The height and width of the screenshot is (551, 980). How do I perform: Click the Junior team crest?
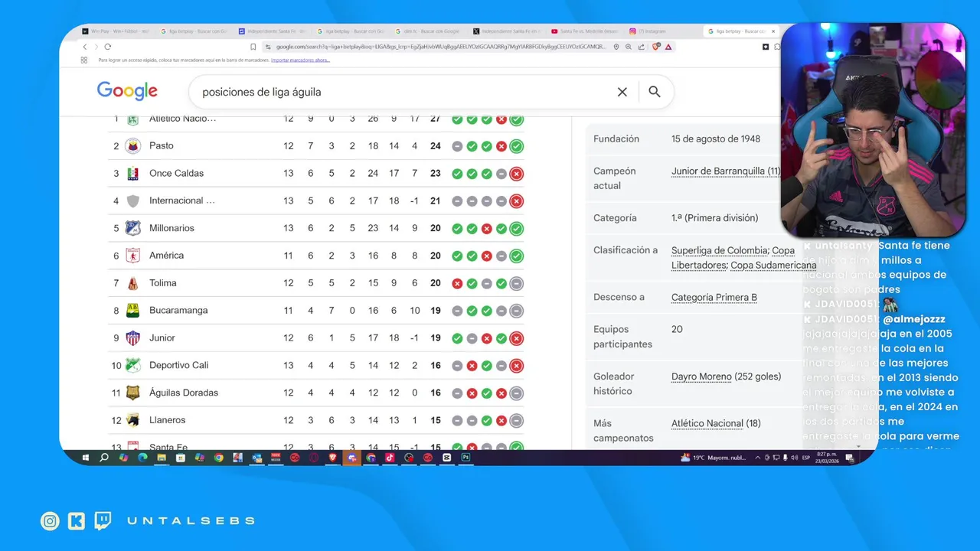click(x=133, y=338)
